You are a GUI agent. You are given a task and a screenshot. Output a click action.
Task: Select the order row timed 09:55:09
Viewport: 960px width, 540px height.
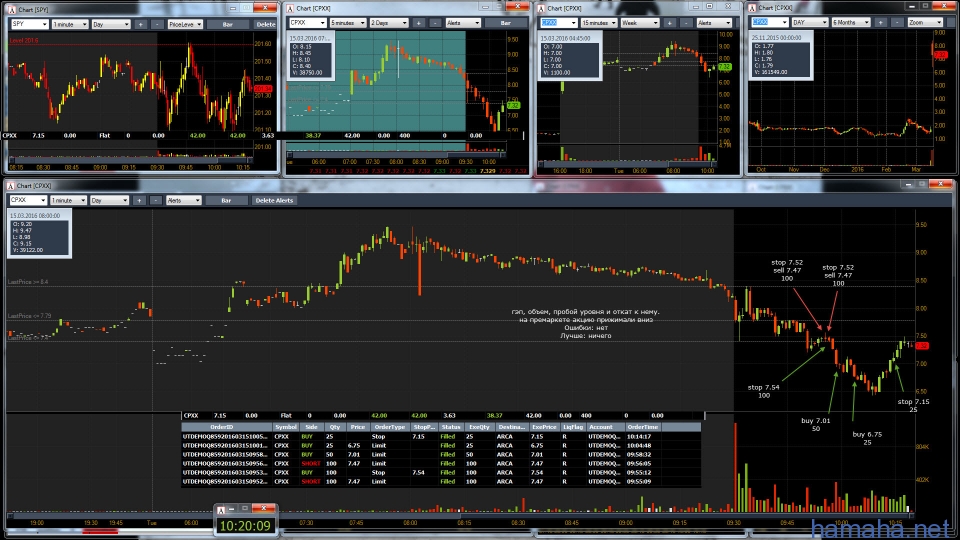pos(441,481)
